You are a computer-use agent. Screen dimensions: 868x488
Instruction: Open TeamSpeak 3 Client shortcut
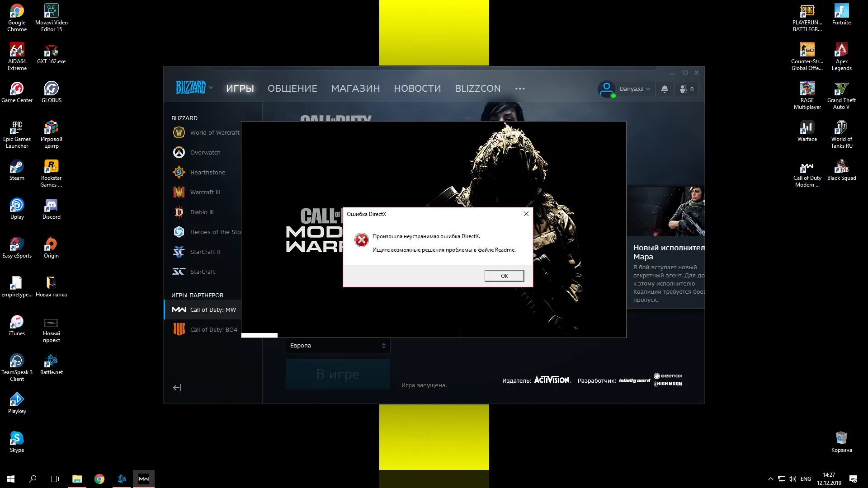point(17,368)
